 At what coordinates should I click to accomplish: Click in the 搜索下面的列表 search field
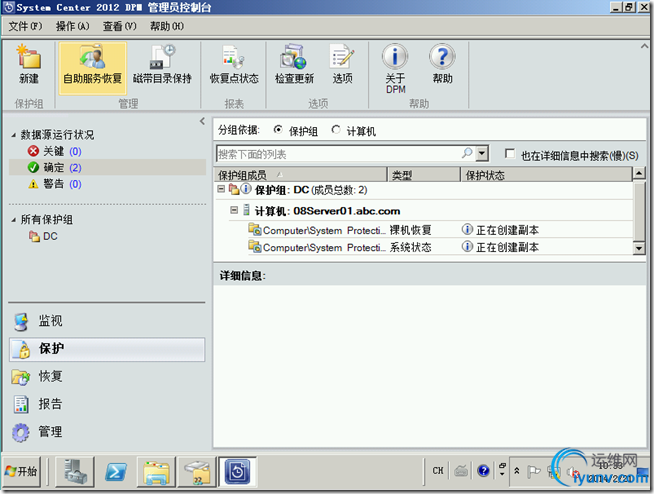pyautogui.click(x=338, y=154)
